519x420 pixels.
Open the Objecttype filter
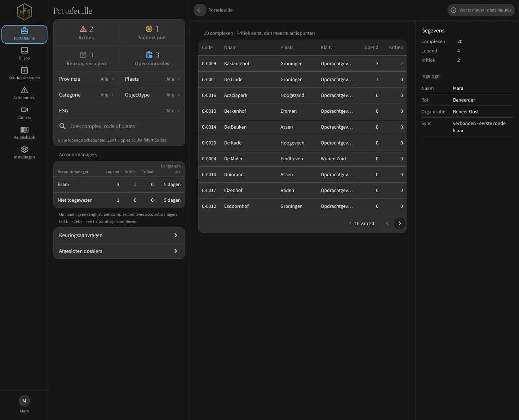[x=152, y=95]
